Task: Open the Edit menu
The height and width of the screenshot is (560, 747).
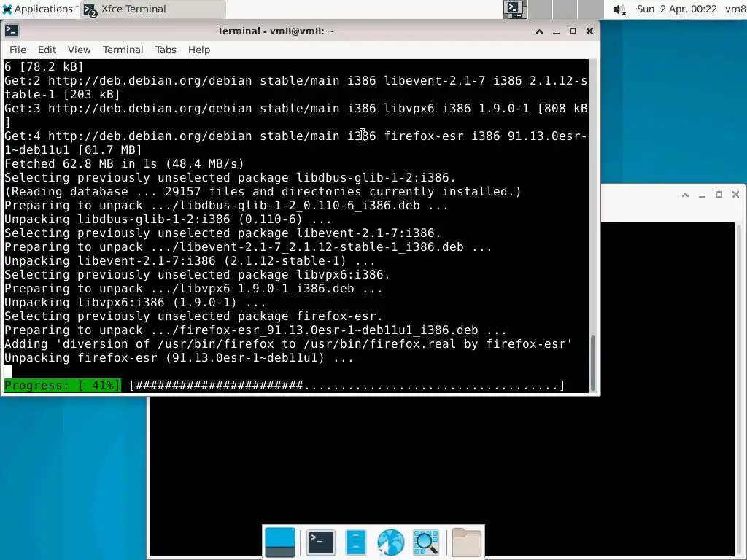Action: [47, 50]
